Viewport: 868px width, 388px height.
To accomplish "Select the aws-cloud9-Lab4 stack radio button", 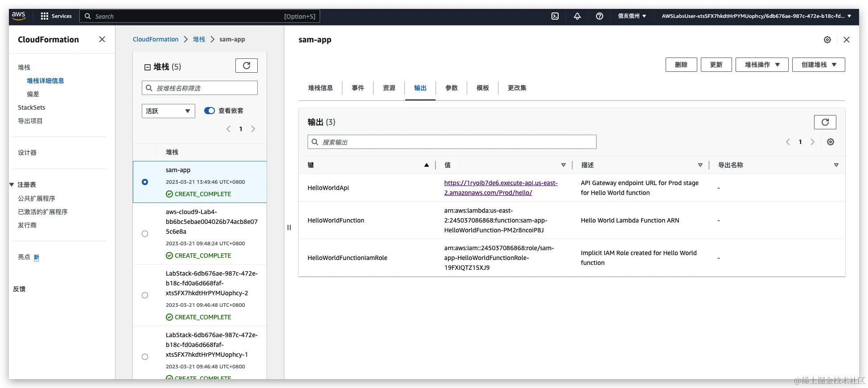I will tap(145, 234).
